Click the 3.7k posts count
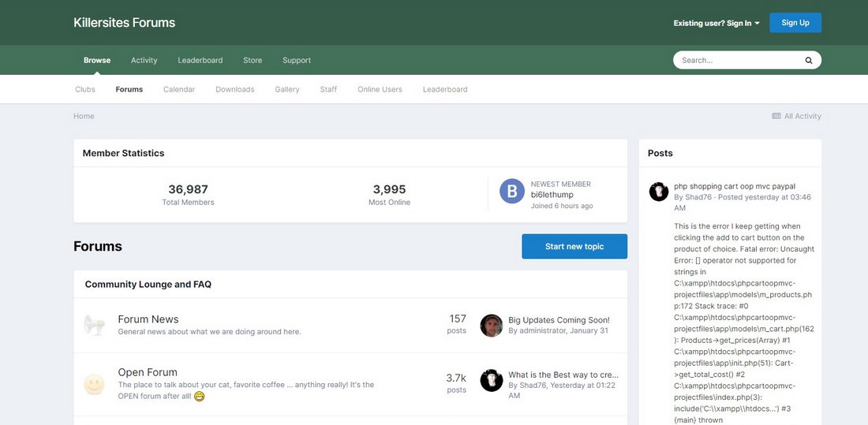 click(456, 378)
